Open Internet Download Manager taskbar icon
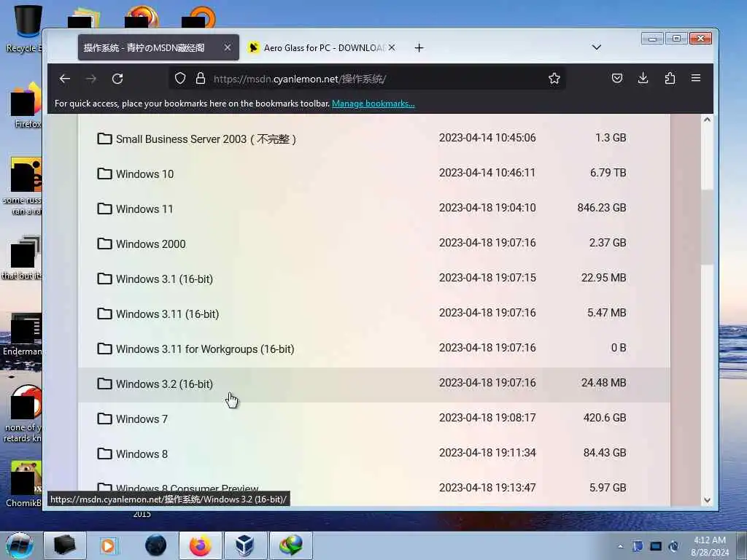 (290, 545)
